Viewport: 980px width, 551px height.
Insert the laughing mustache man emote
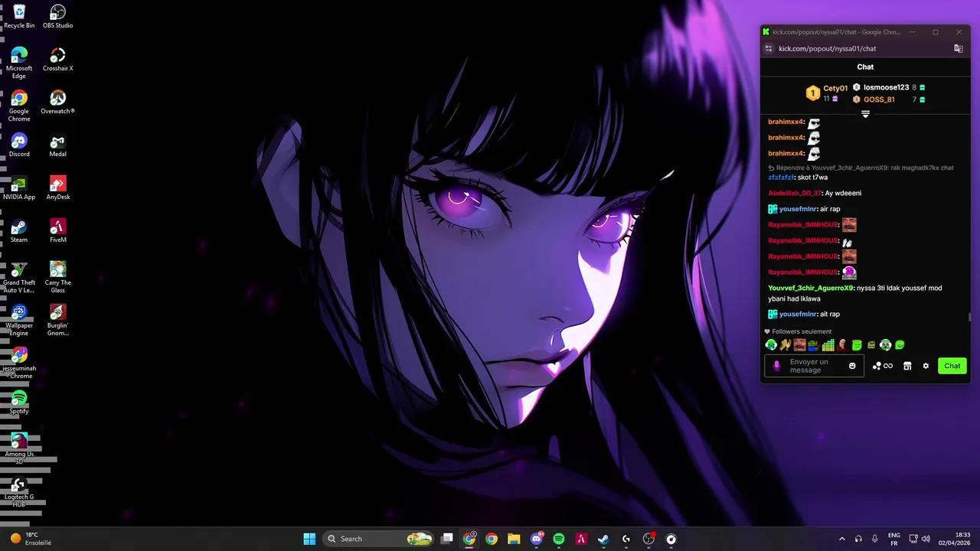tap(799, 345)
